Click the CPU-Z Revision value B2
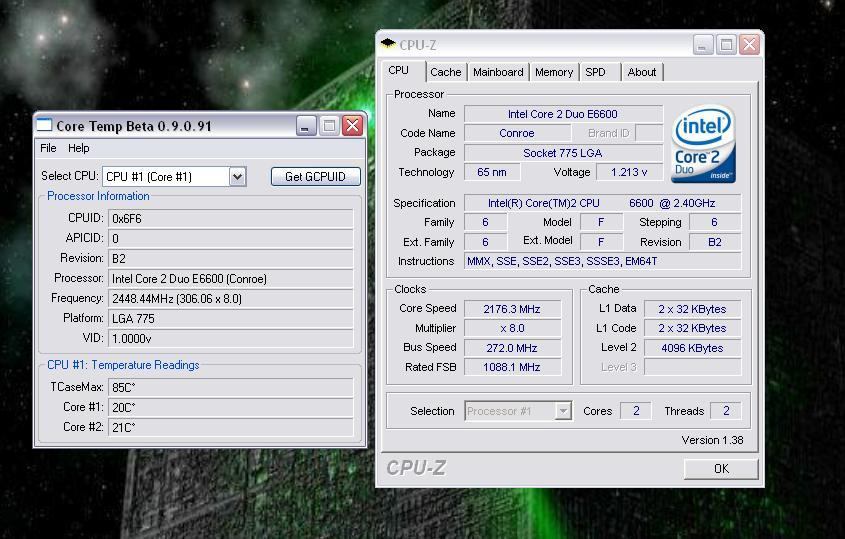Screen dimensions: 845x539 click(x=715, y=242)
